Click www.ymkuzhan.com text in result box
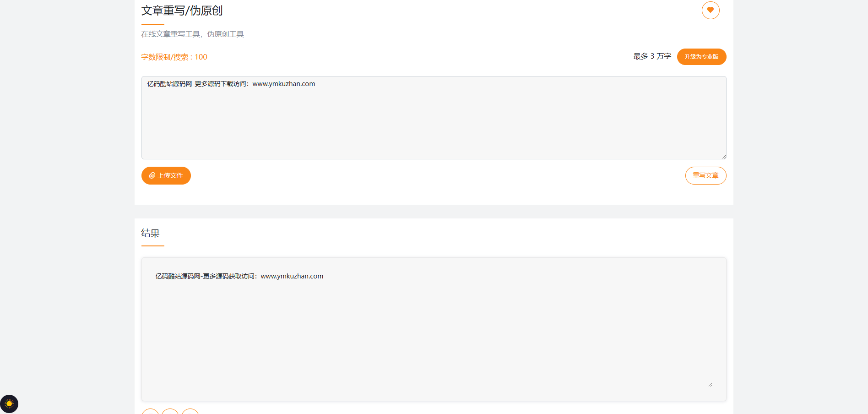 (x=292, y=276)
